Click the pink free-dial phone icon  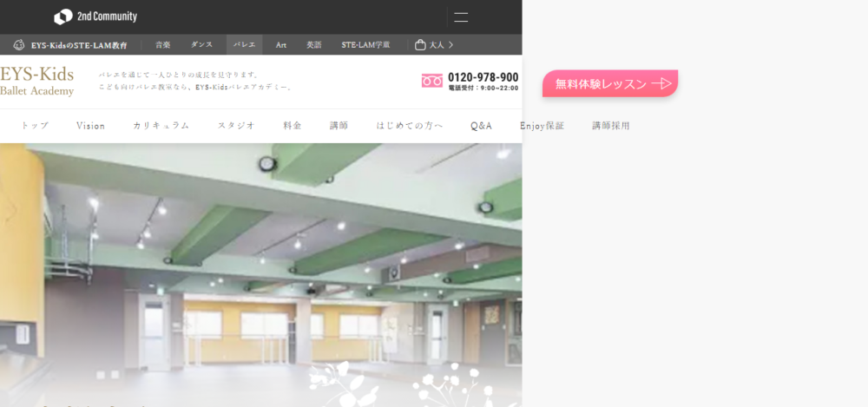431,81
